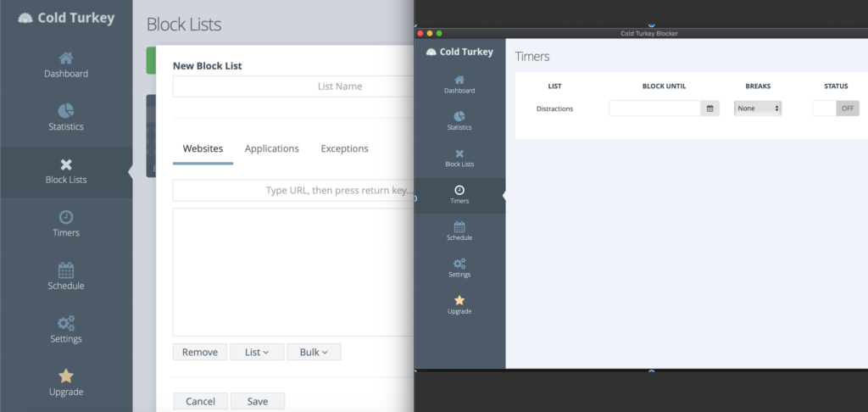
Task: Click Cold Turkey logo in the Blocker window
Action: click(459, 52)
